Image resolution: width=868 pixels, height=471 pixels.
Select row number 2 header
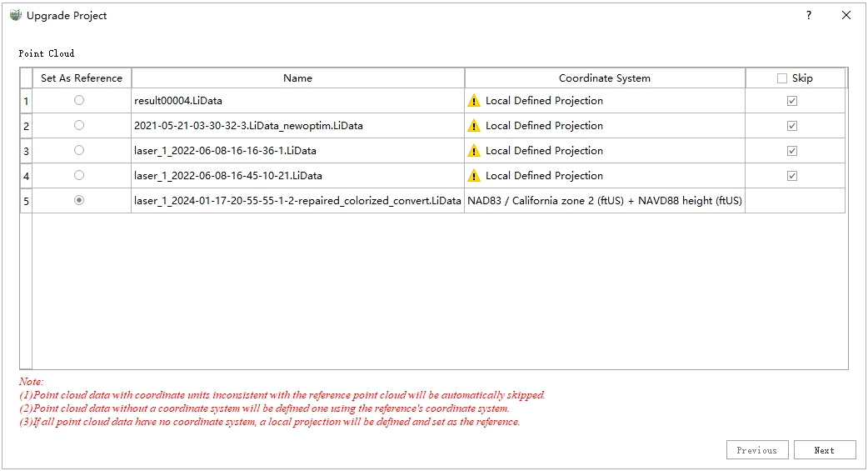click(26, 126)
